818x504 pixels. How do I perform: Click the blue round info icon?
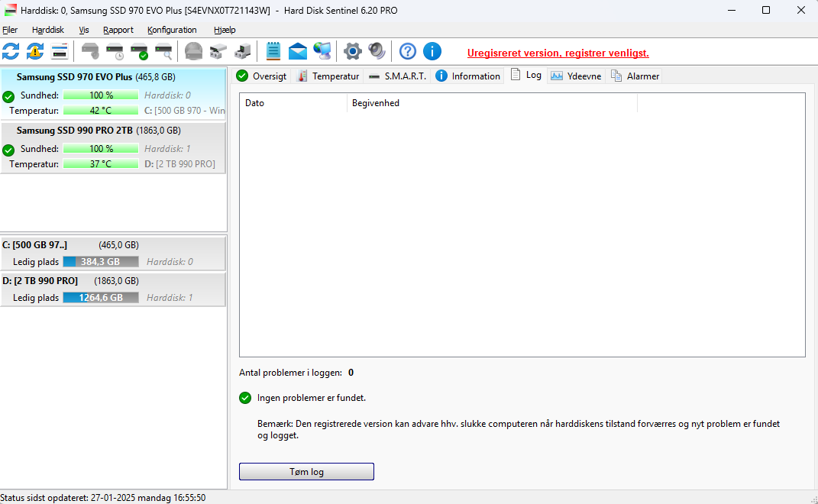(432, 52)
